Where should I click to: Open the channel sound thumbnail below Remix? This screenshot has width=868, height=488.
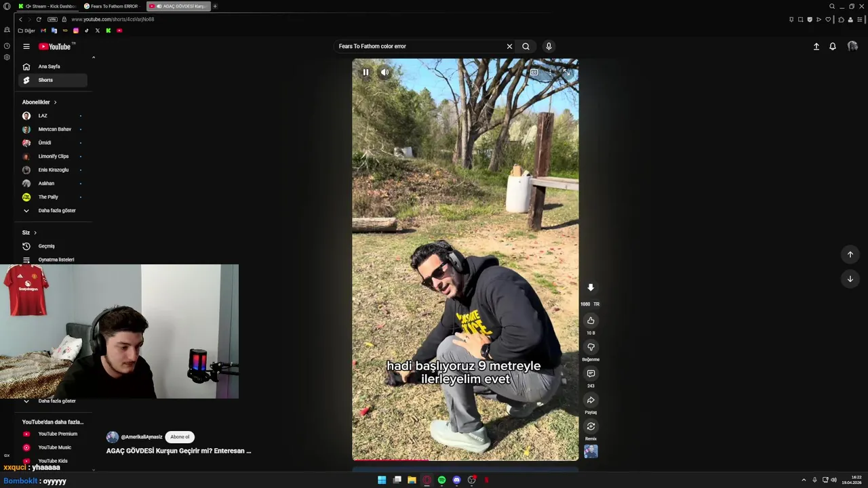(591, 451)
